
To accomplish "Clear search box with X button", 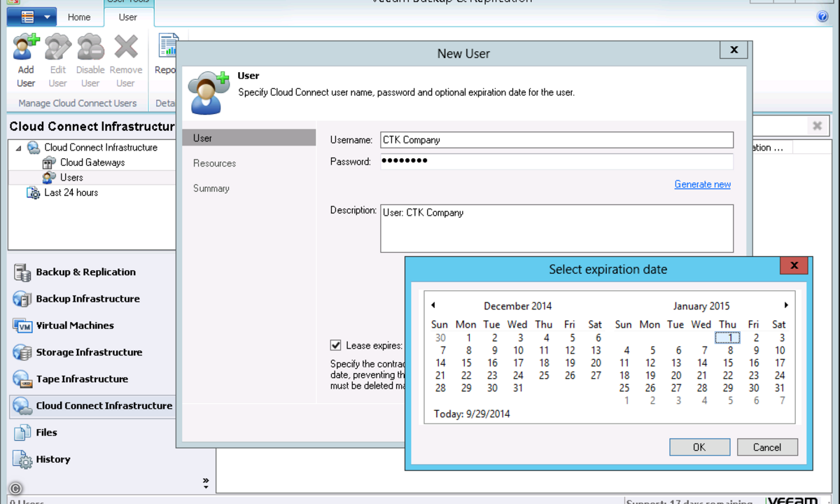I will pos(817,126).
